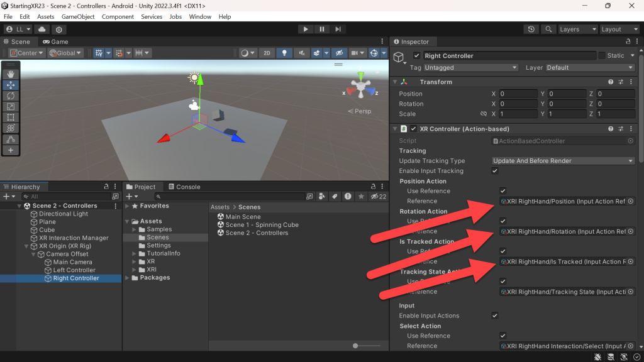The image size is (644, 362).
Task: Select the Transform tool
Action: tap(11, 128)
